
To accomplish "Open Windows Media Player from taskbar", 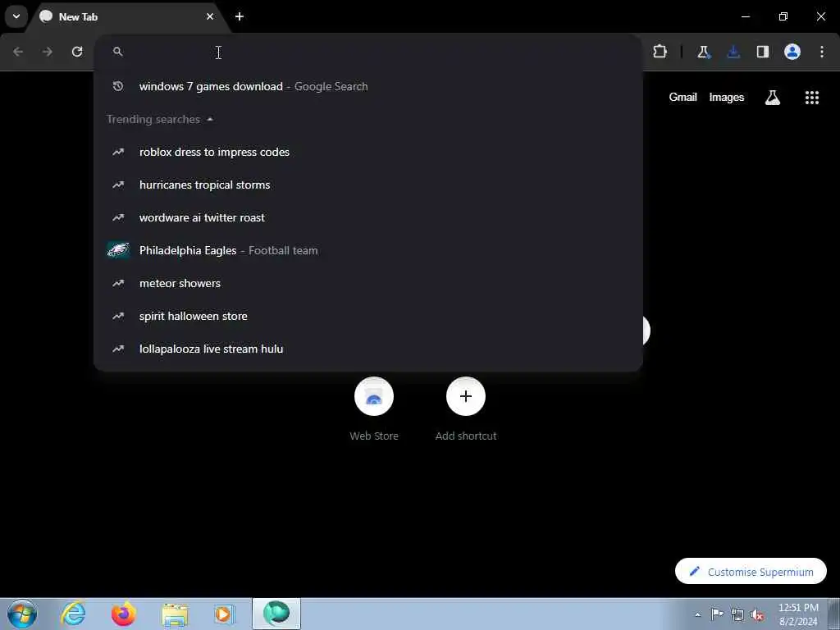I will point(224,614).
